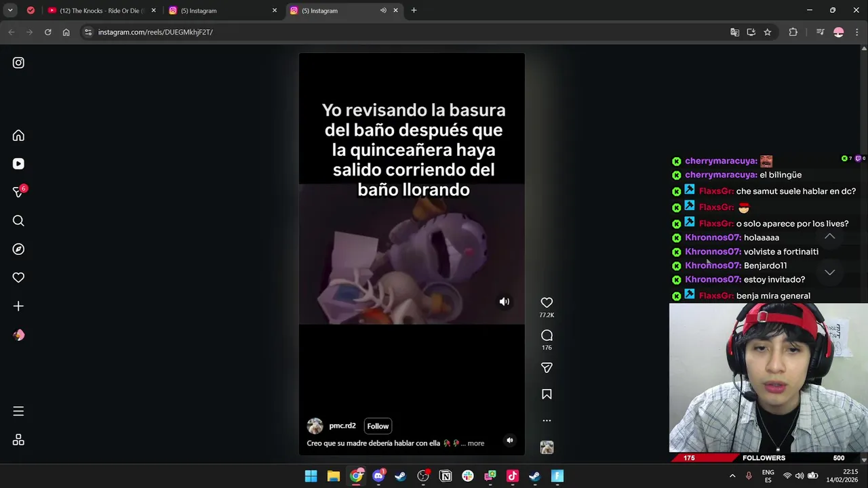
Task: Open a new Chrome tab
Action: click(414, 10)
